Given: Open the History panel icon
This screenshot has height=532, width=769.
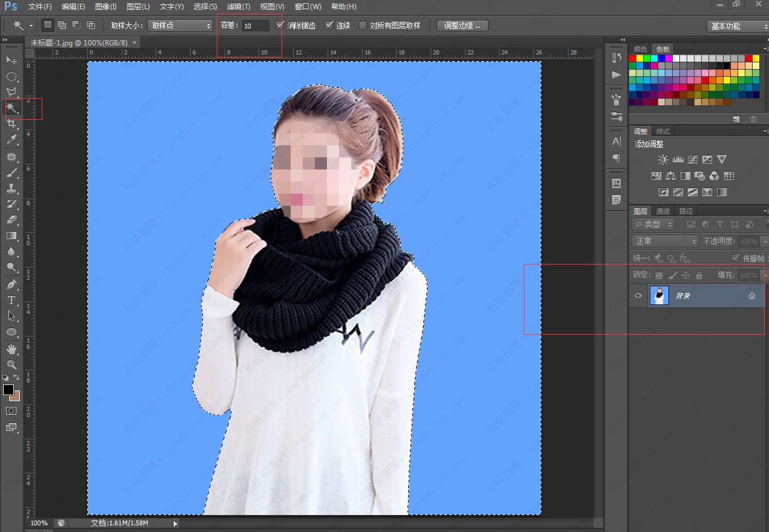Looking at the screenshot, I should point(616,57).
